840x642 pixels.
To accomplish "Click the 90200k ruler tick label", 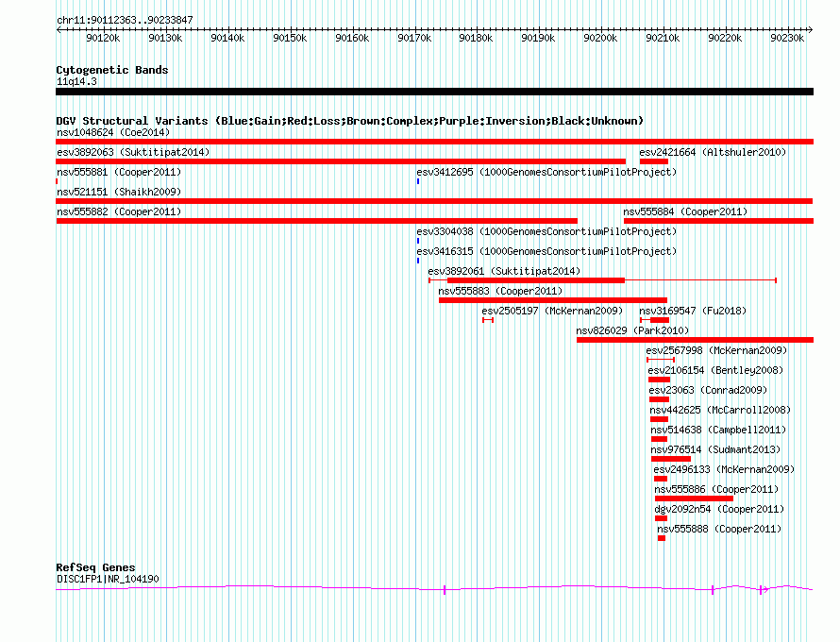I will point(600,38).
